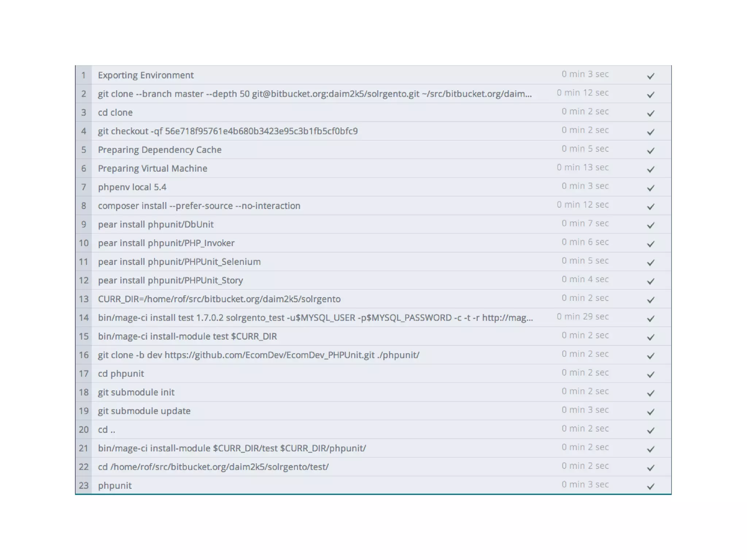Click checkmark icon for Exporting Environment step

(x=650, y=76)
